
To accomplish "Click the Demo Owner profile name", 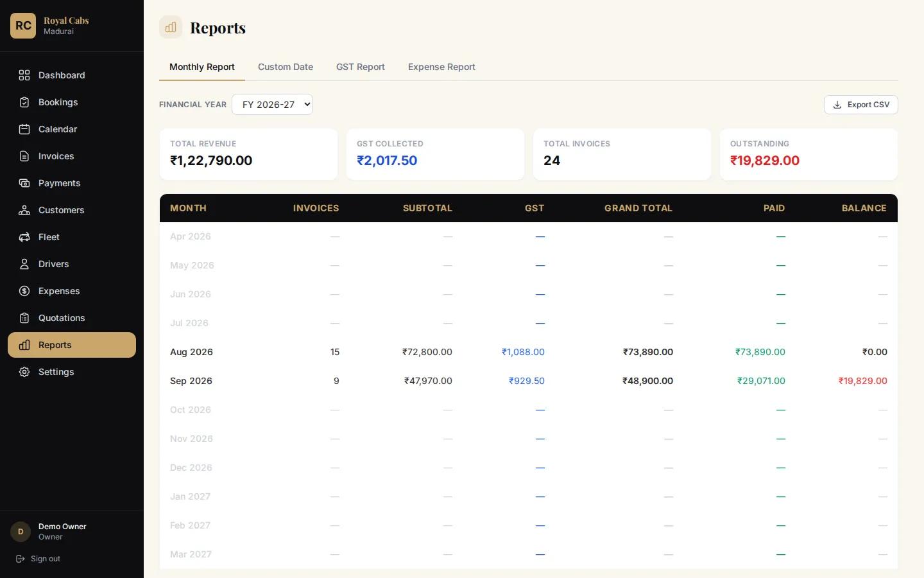I will [62, 527].
